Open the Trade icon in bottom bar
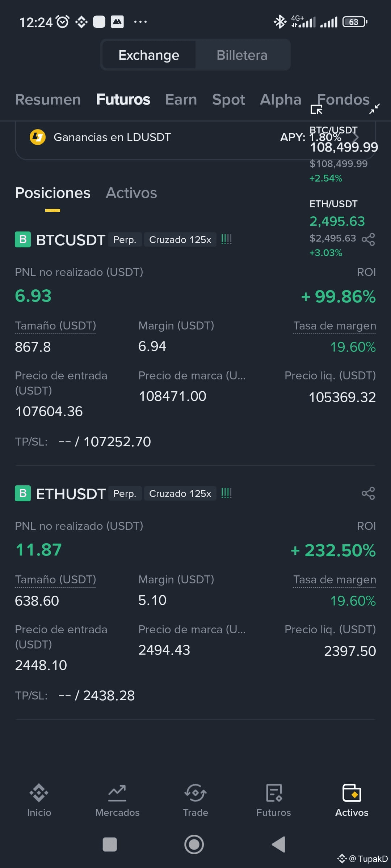The width and height of the screenshot is (391, 868). (x=195, y=793)
